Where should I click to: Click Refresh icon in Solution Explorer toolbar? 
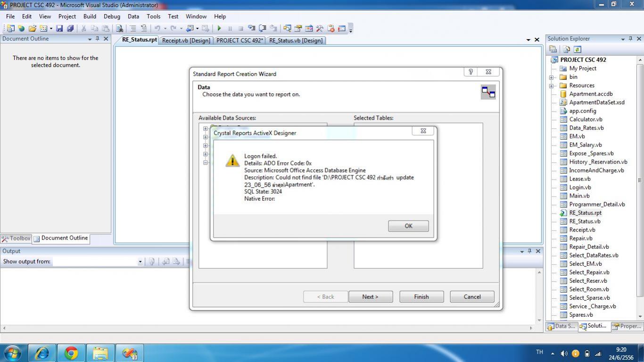click(x=577, y=49)
